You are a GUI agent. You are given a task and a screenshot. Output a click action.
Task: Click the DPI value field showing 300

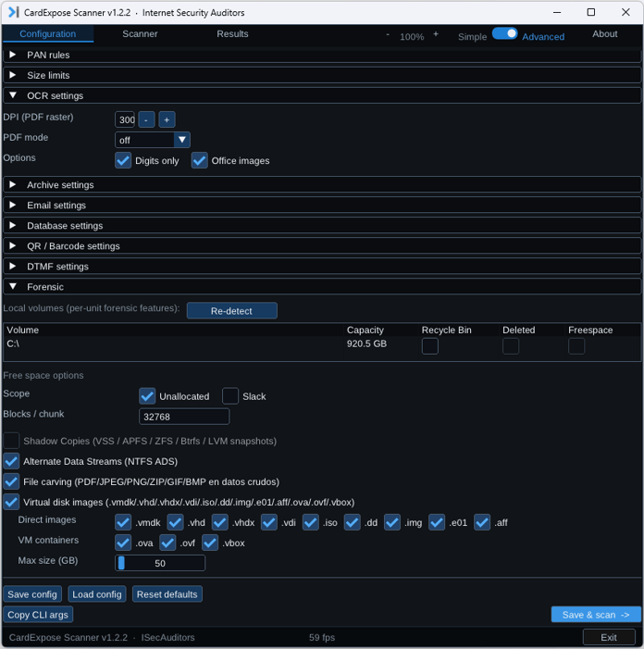coord(125,119)
